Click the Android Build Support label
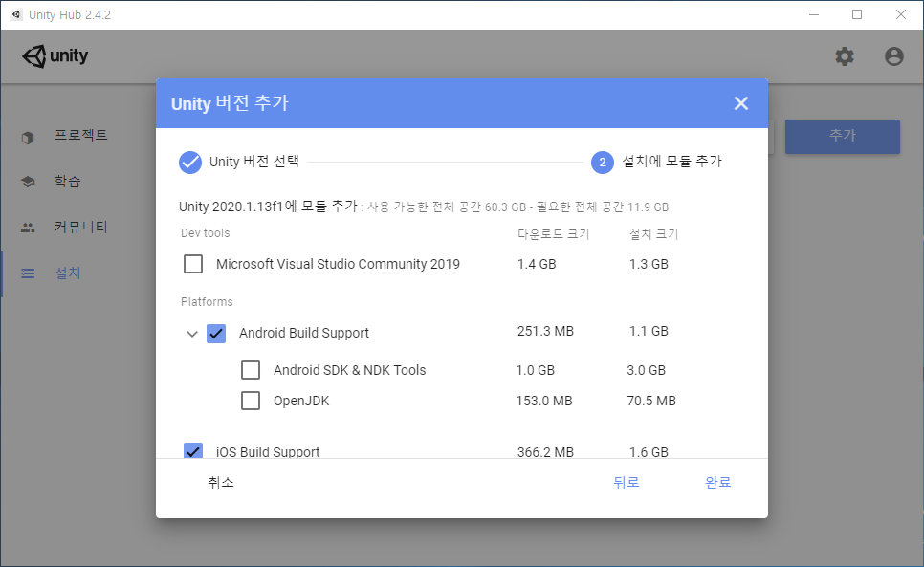The width and height of the screenshot is (924, 567). pos(304,333)
